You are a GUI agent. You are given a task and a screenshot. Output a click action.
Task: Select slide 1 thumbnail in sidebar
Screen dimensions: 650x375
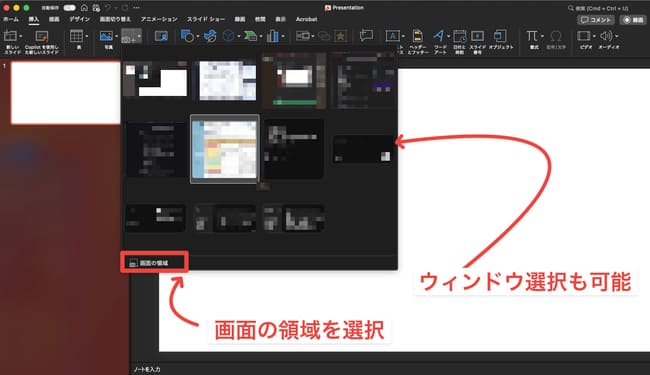[x=65, y=93]
